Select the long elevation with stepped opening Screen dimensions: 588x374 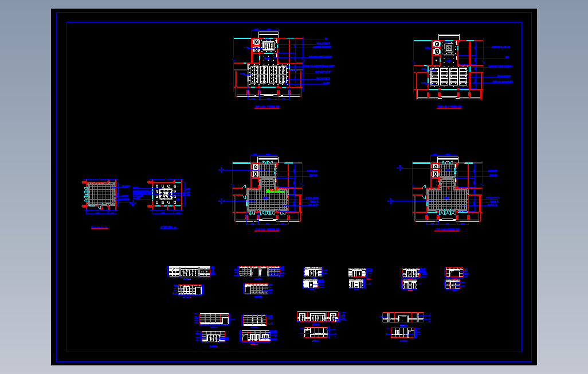pos(403,318)
